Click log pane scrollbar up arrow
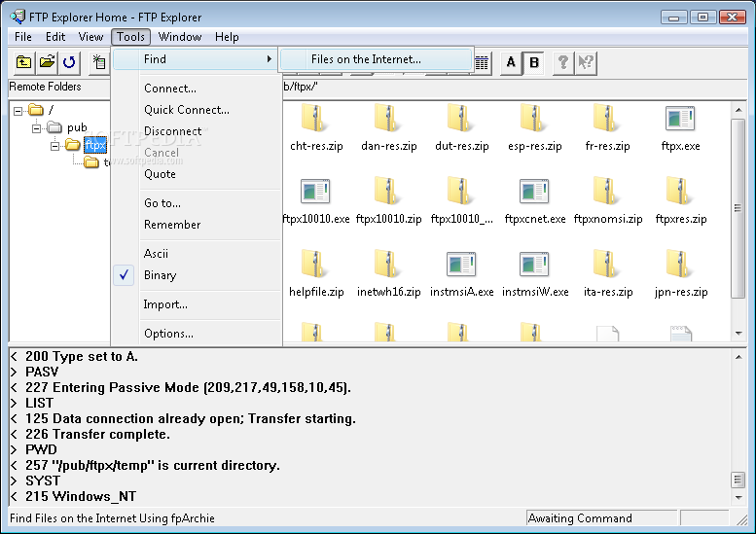Viewport: 756px width, 534px height. [x=738, y=357]
